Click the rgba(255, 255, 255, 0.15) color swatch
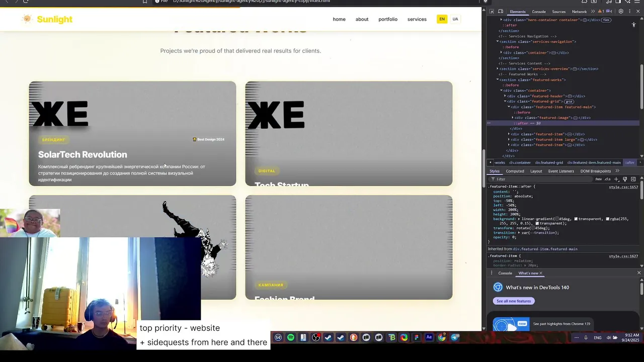 608,219
